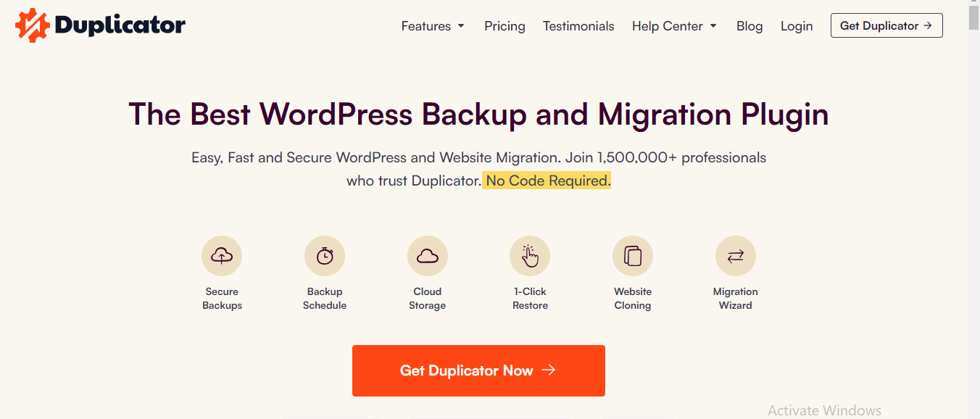Image resolution: width=980 pixels, height=419 pixels.
Task: Click the Secure Backups cloud upload icon
Action: [x=222, y=256]
